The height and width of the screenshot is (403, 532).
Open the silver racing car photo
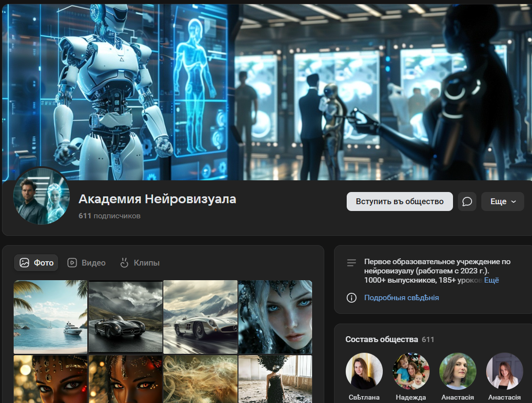point(200,317)
